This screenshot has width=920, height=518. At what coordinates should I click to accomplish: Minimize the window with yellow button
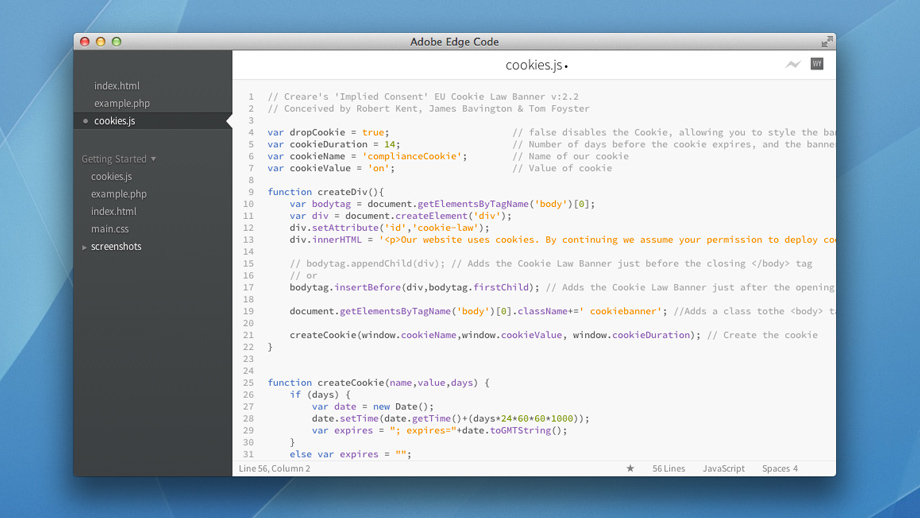[x=100, y=42]
